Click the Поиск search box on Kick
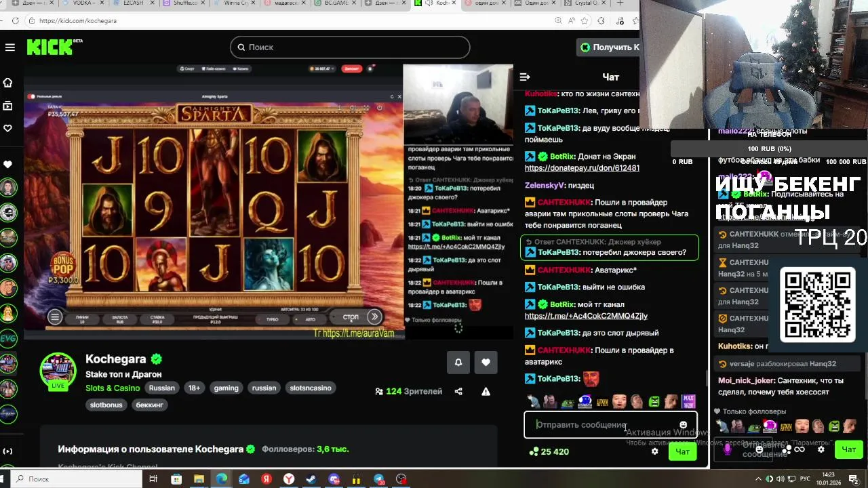868x488 pixels. point(350,47)
